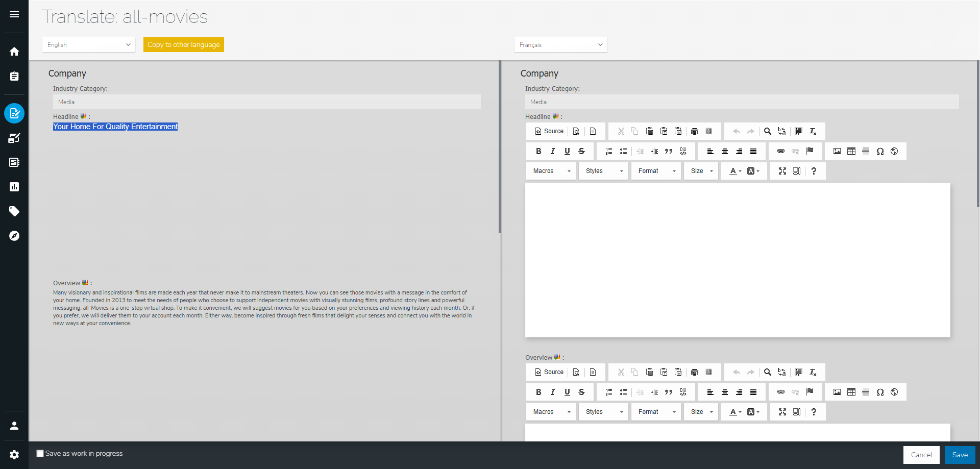The width and height of the screenshot is (980, 469).
Task: Expand Format dropdown in Headline editor
Action: (656, 171)
